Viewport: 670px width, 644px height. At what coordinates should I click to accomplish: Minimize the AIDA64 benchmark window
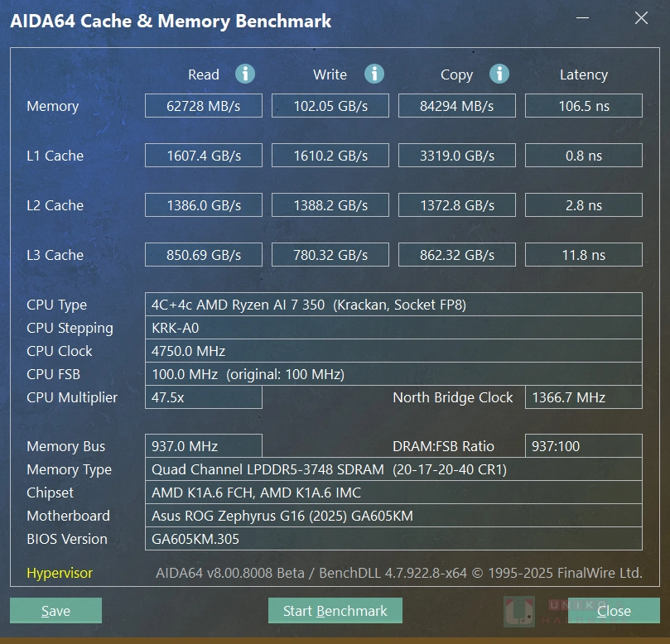(582, 18)
